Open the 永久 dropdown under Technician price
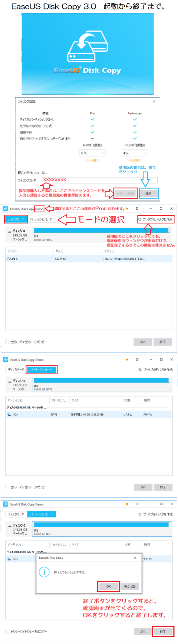 (x=135, y=153)
